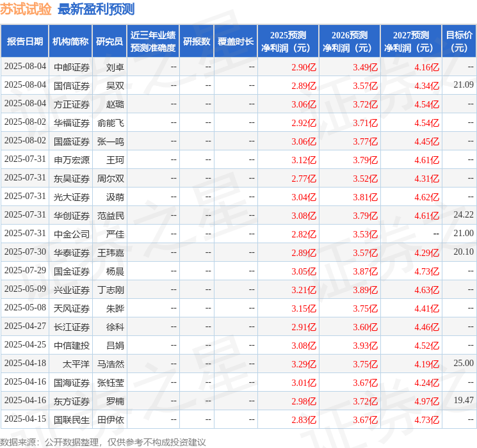Click the 3.21亿 2025 forecast value

(304, 290)
